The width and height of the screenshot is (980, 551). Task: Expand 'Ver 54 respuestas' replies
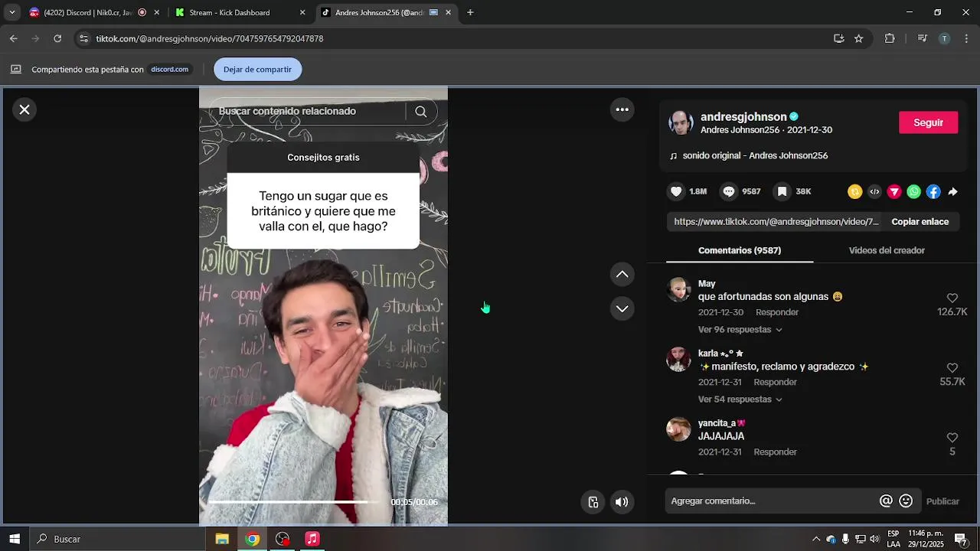740,399
